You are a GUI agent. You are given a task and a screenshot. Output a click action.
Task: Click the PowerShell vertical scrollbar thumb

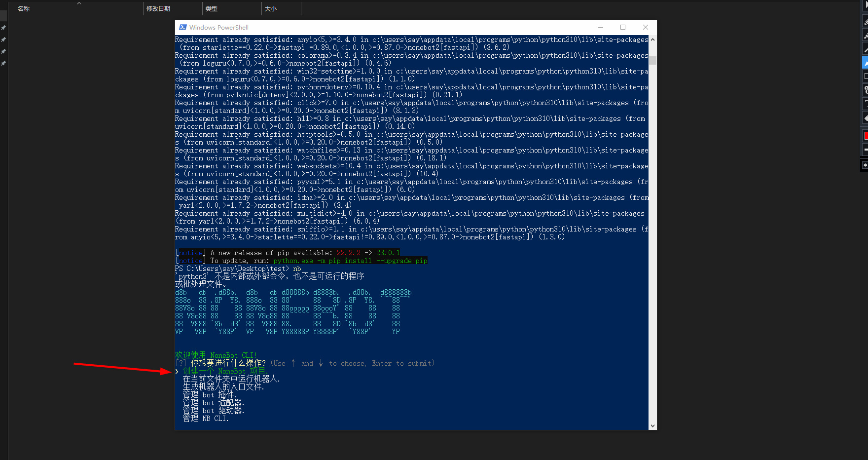pos(652,60)
